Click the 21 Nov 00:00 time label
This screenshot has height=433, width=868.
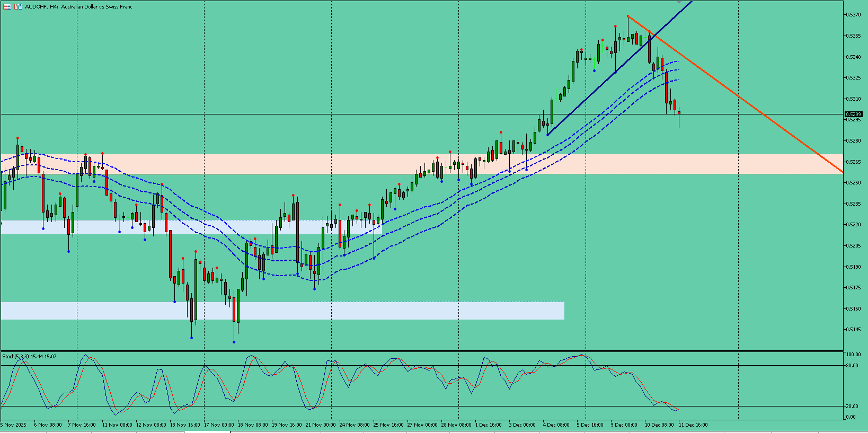[x=321, y=425]
